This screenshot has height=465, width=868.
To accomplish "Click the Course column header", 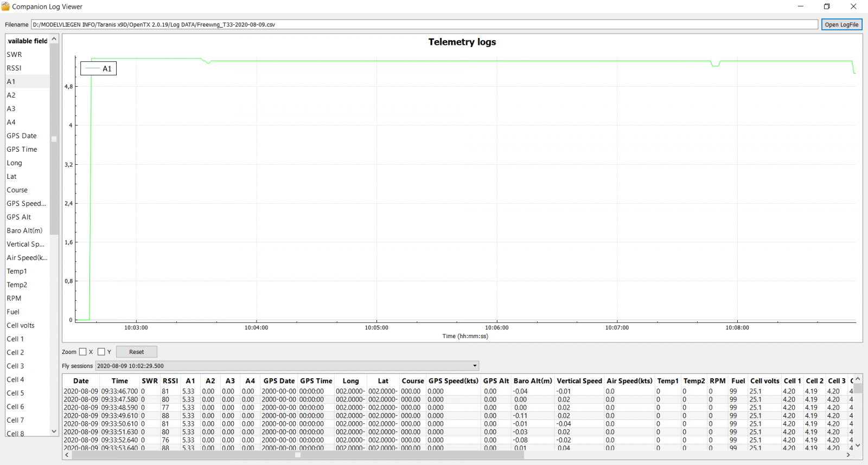I will [413, 381].
